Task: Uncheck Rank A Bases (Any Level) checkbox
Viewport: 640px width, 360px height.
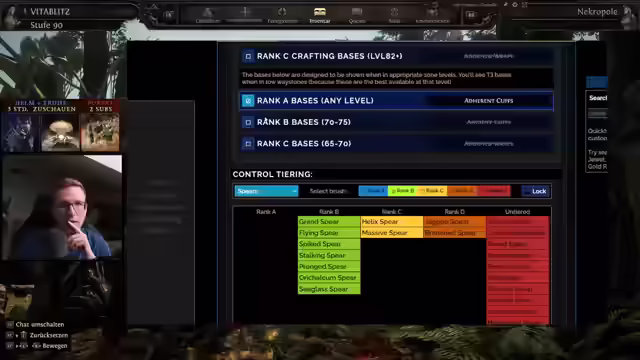Action: coord(248,100)
